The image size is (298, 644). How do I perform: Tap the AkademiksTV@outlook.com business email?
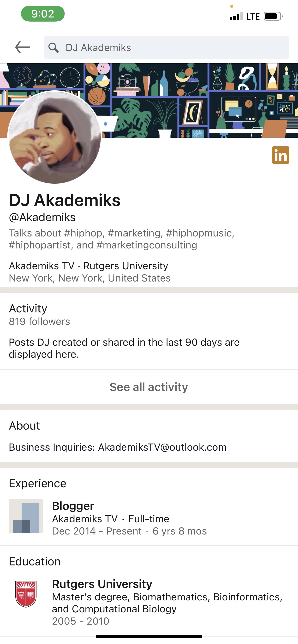(162, 447)
